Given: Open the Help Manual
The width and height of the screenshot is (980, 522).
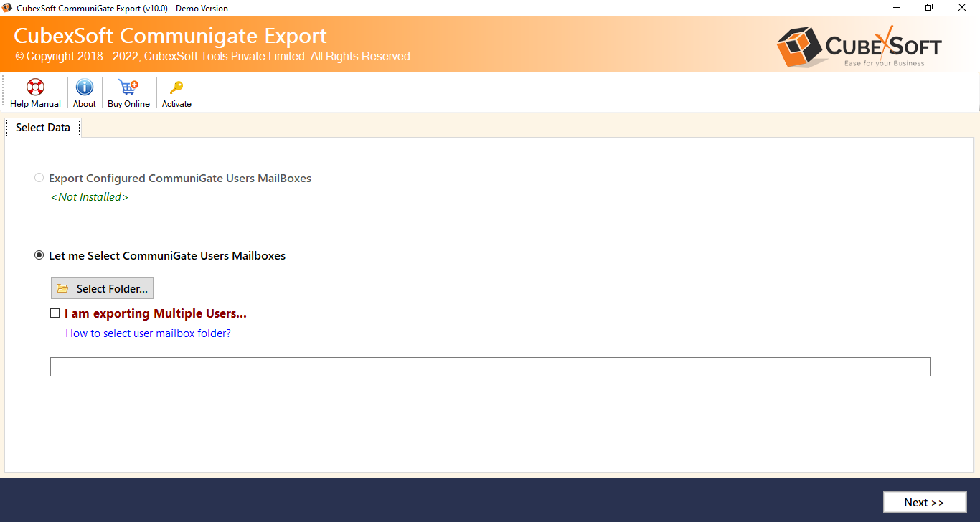Looking at the screenshot, I should tap(35, 92).
